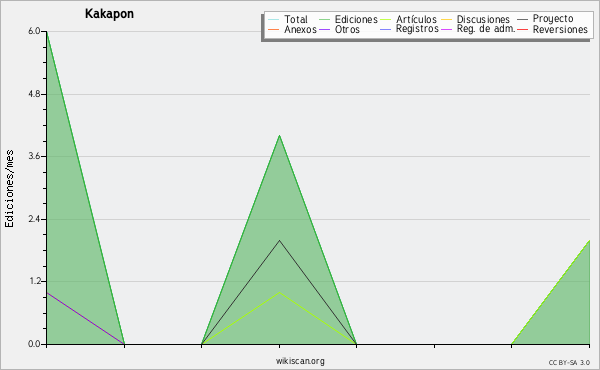Select the Ediciones legend entry

click(356, 19)
